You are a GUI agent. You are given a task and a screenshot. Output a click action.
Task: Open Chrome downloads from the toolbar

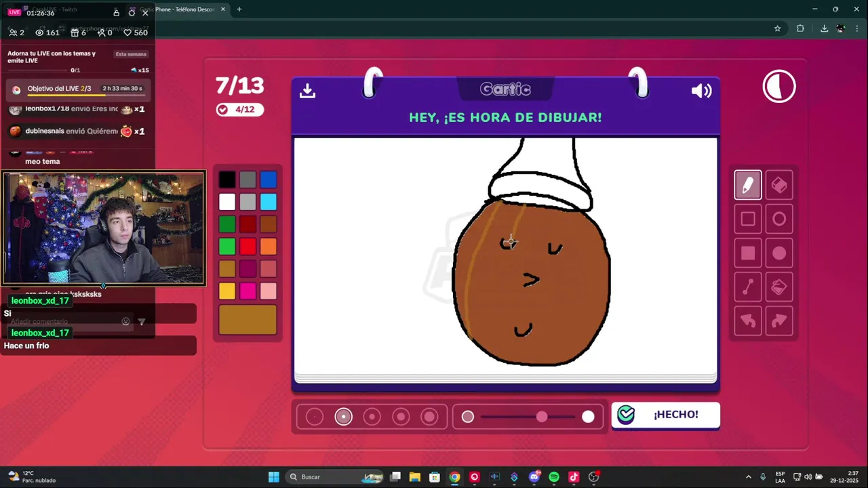(824, 28)
